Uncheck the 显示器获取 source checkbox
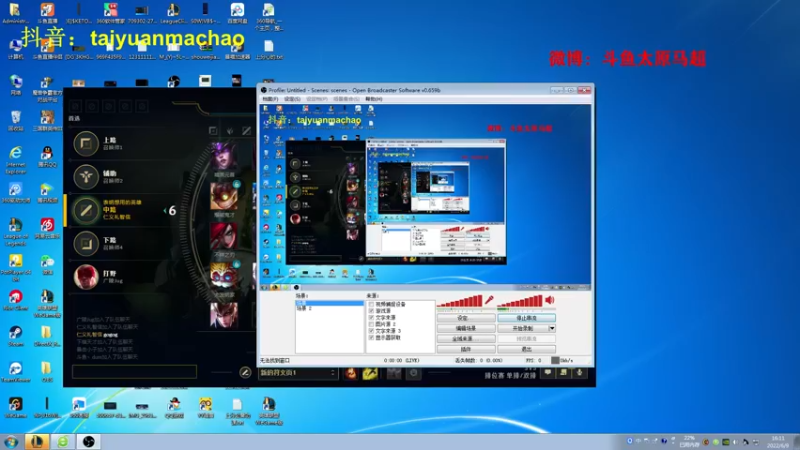 pos(371,337)
